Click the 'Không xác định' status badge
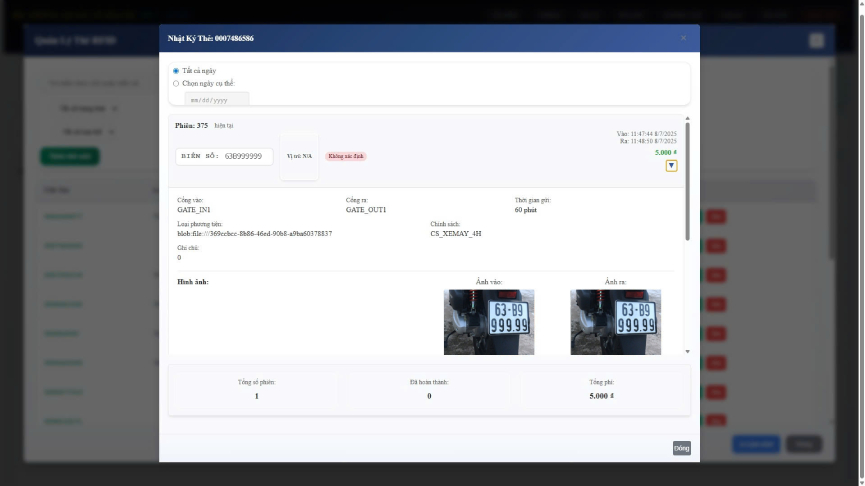 (x=346, y=156)
